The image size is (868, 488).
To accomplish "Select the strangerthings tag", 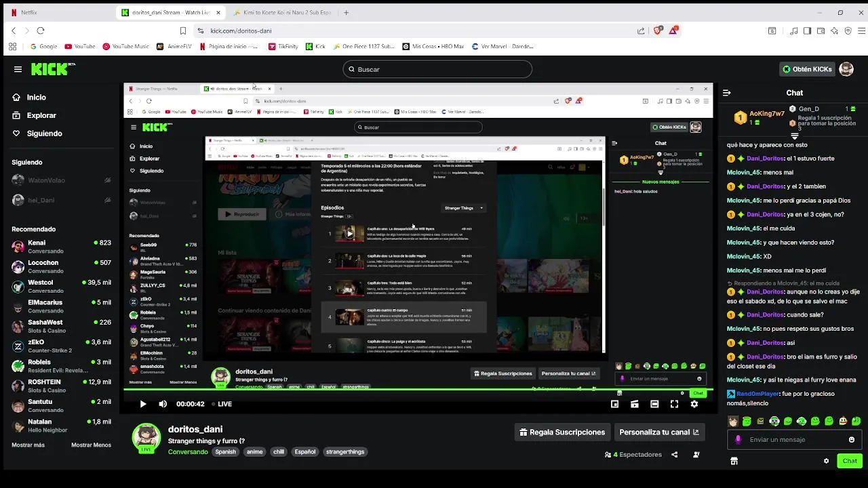I will [345, 452].
